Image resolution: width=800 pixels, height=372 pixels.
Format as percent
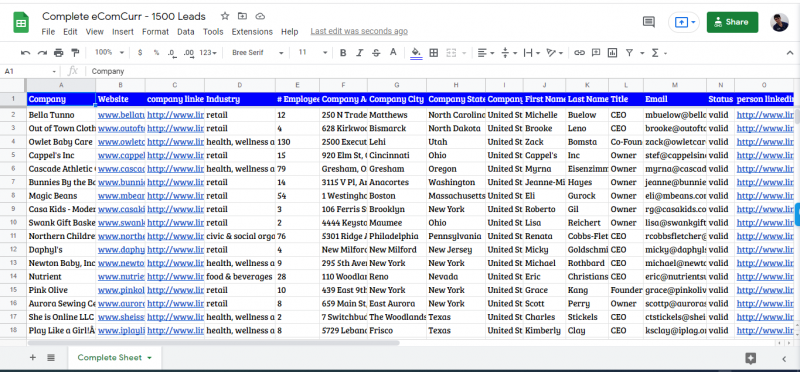tap(156, 53)
